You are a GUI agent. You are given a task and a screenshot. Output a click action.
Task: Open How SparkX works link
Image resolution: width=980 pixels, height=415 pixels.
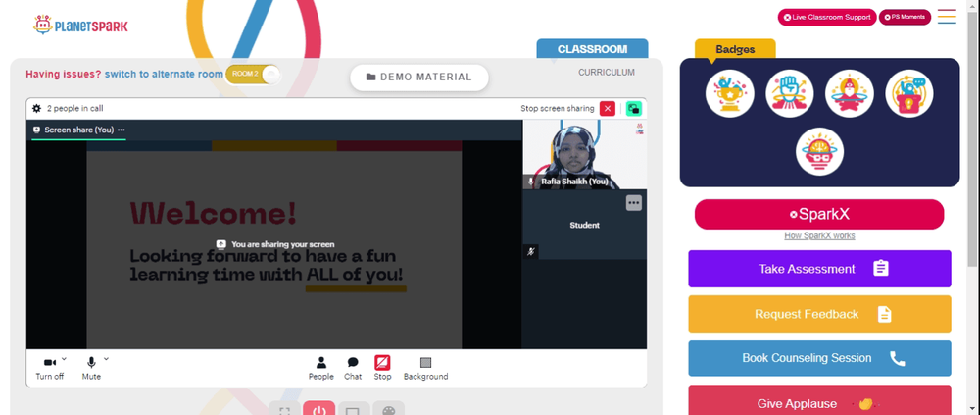819,236
